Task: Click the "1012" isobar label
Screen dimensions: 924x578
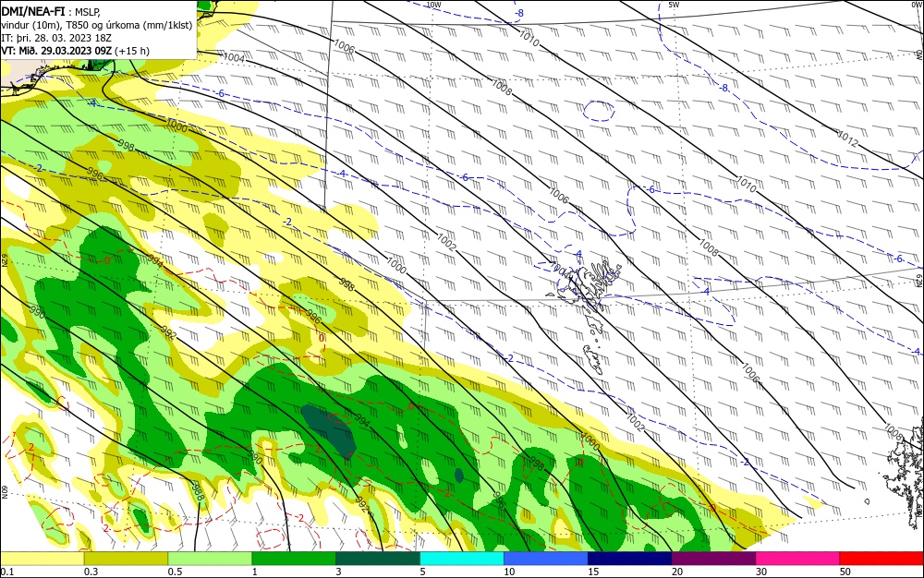Action: pos(847,138)
